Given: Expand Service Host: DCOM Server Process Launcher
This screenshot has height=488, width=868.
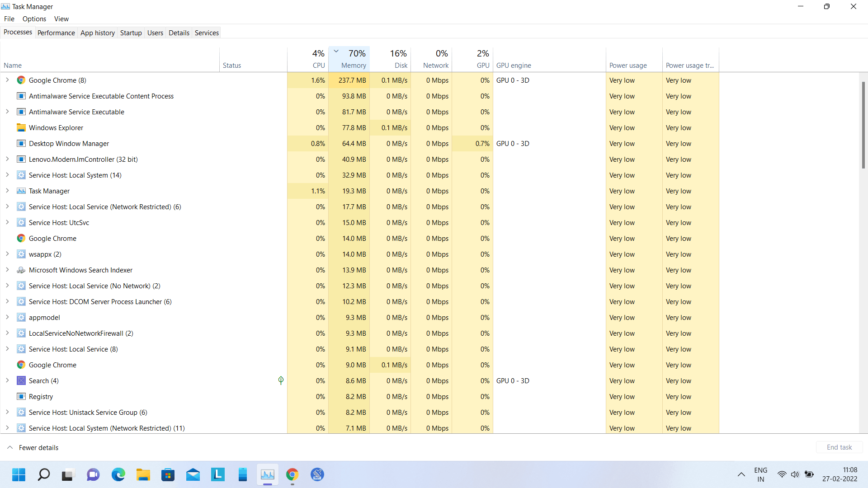Looking at the screenshot, I should pyautogui.click(x=7, y=301).
